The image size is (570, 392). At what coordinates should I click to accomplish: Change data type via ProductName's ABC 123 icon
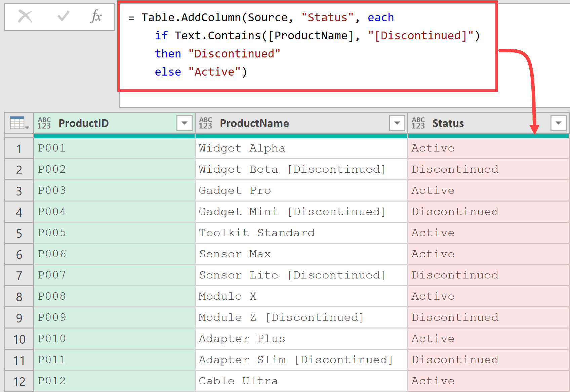click(206, 123)
